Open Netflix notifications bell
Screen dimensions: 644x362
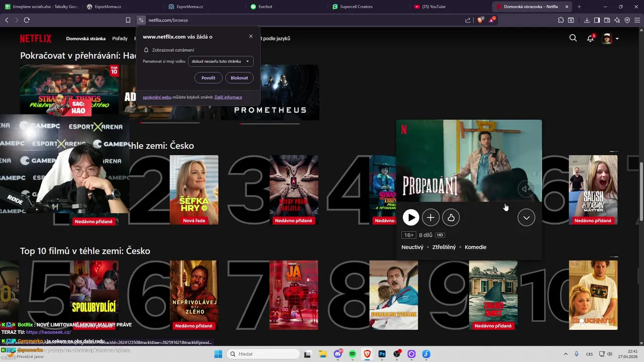pyautogui.click(x=591, y=38)
